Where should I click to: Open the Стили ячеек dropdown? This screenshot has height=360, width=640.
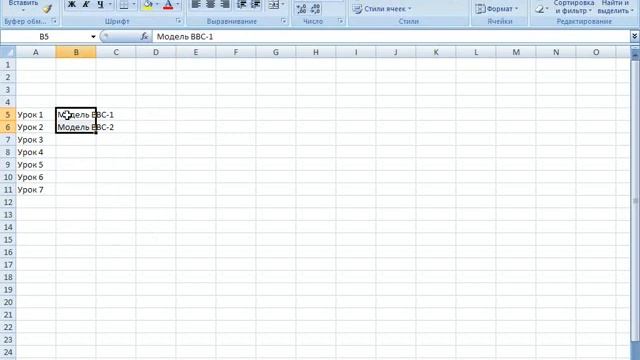[x=382, y=9]
